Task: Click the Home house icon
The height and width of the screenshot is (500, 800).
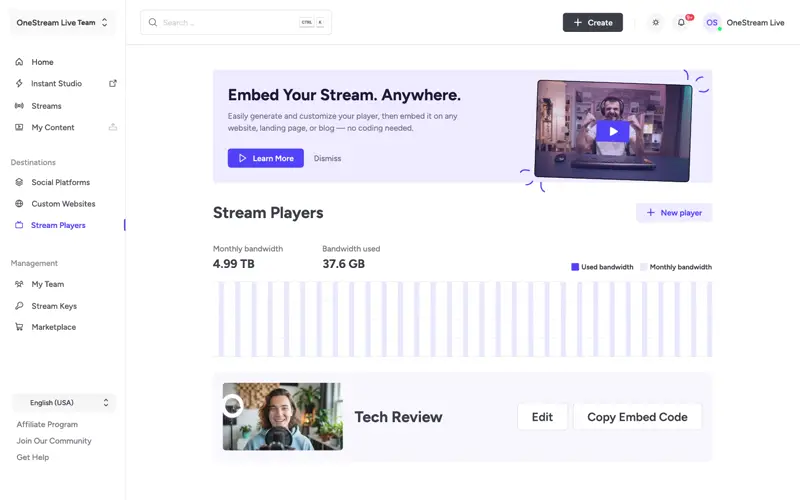Action: tap(19, 62)
